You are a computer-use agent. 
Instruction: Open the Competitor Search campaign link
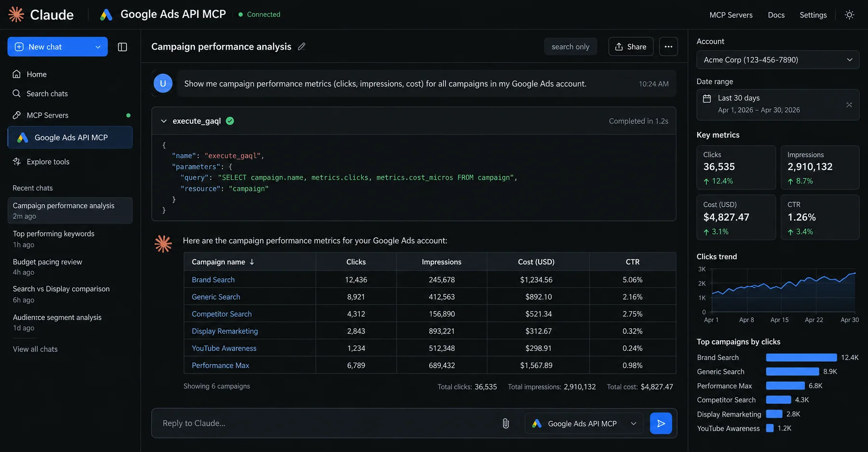[222, 314]
